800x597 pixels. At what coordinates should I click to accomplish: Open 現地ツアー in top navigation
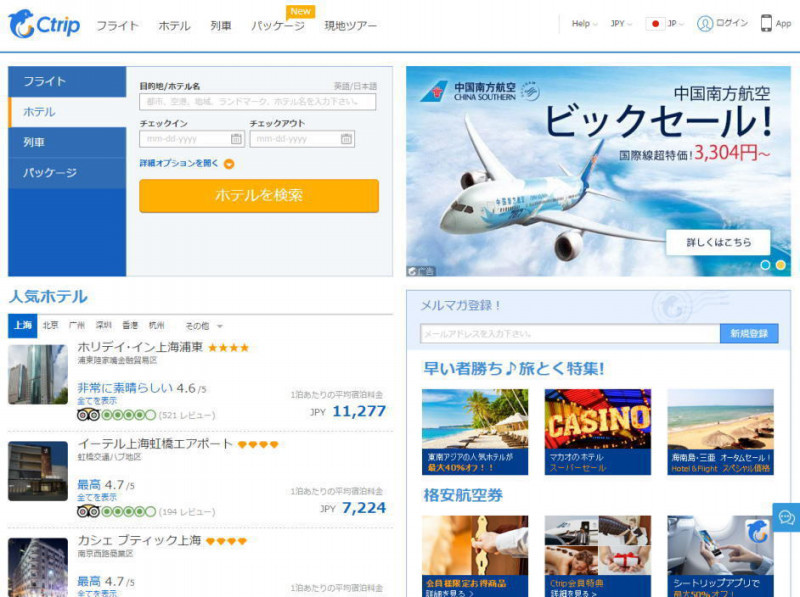[x=351, y=26]
